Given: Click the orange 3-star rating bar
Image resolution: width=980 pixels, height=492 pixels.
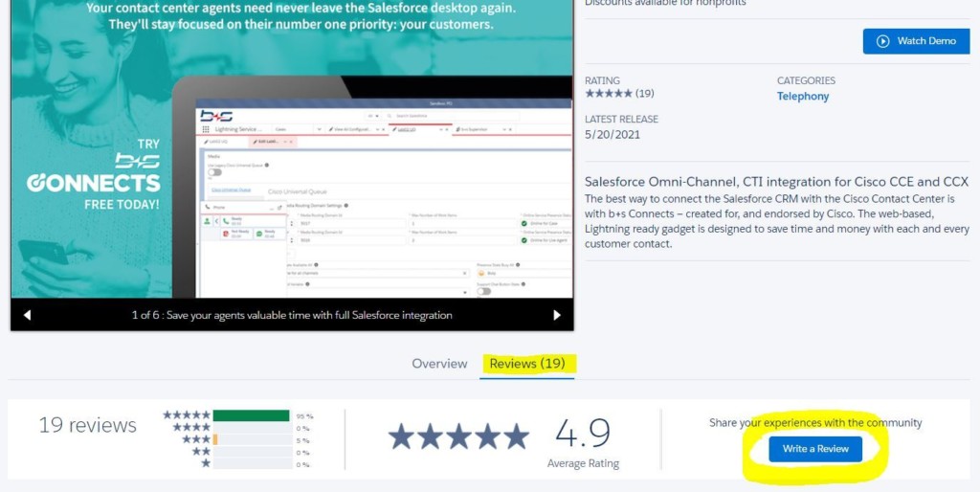Looking at the screenshot, I should [x=215, y=439].
